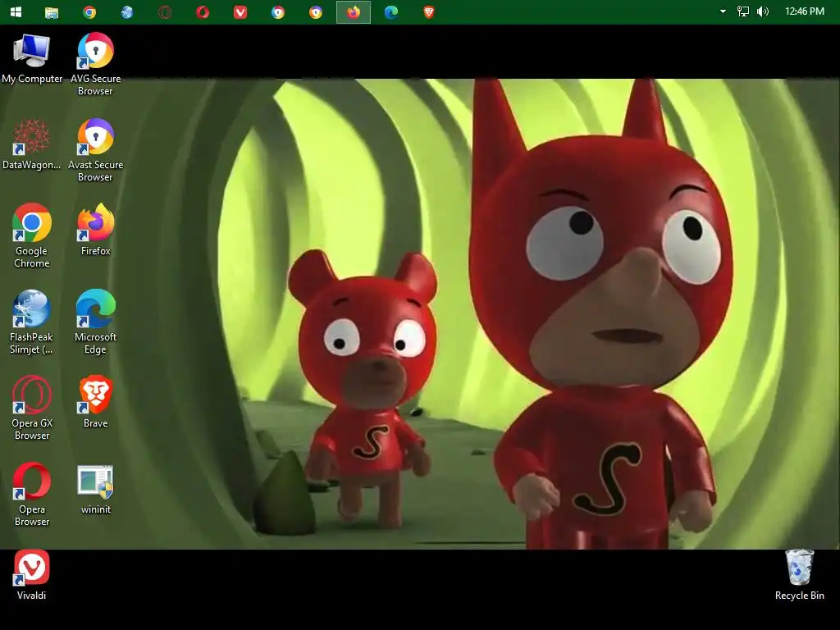Select the Recycle Bin desktop icon

pyautogui.click(x=799, y=575)
